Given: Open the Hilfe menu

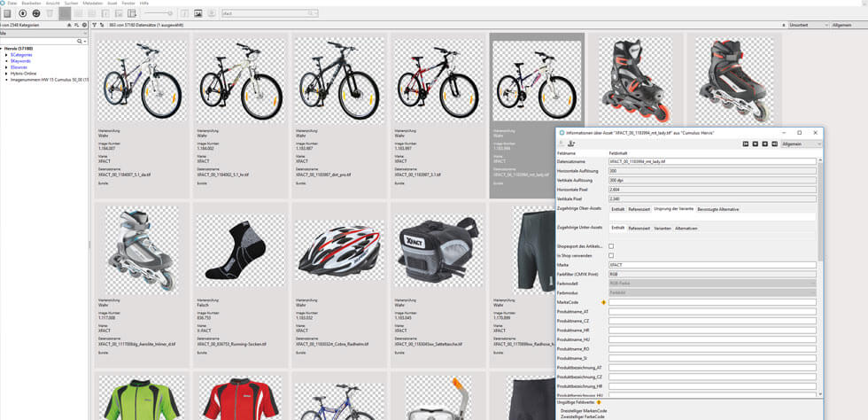Looking at the screenshot, I should pos(143,3).
